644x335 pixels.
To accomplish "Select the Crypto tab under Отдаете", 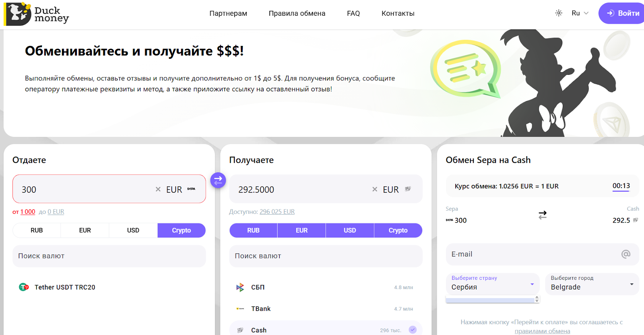I will (182, 230).
